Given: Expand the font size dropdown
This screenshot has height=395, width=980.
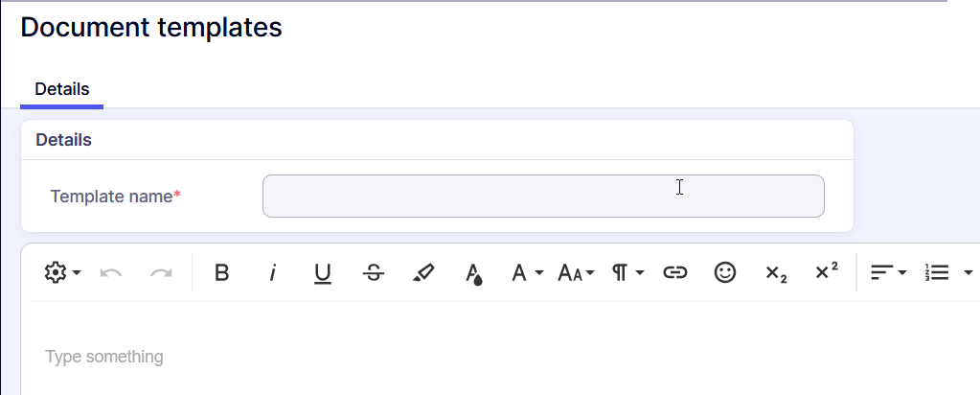Looking at the screenshot, I should click(576, 273).
